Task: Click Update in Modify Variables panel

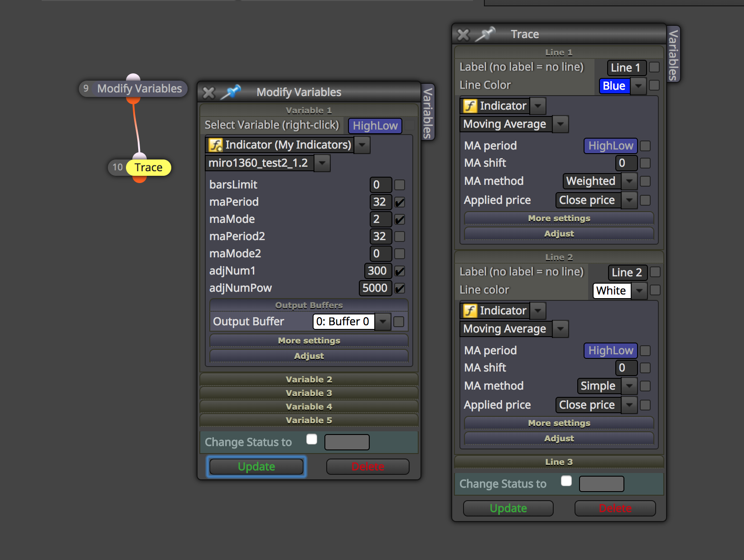Action: click(256, 467)
